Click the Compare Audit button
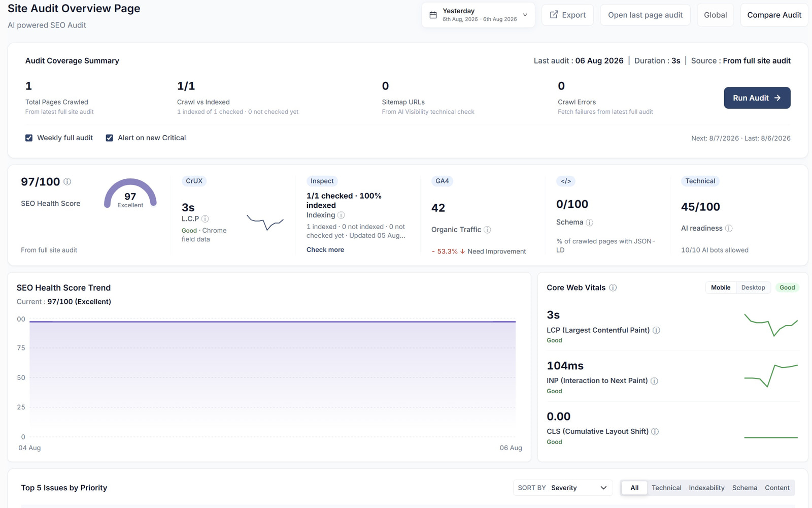This screenshot has width=812, height=508. 774,15
